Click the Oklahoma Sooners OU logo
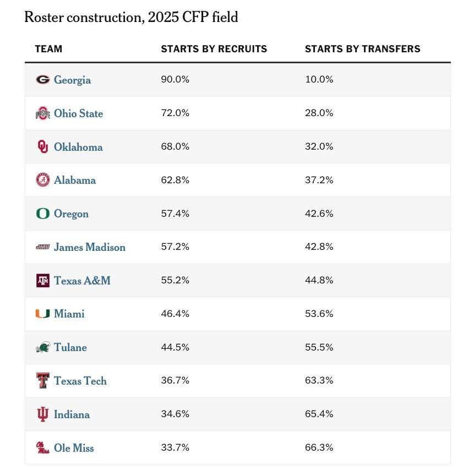Viewport: 474px width, 476px height. (43, 146)
